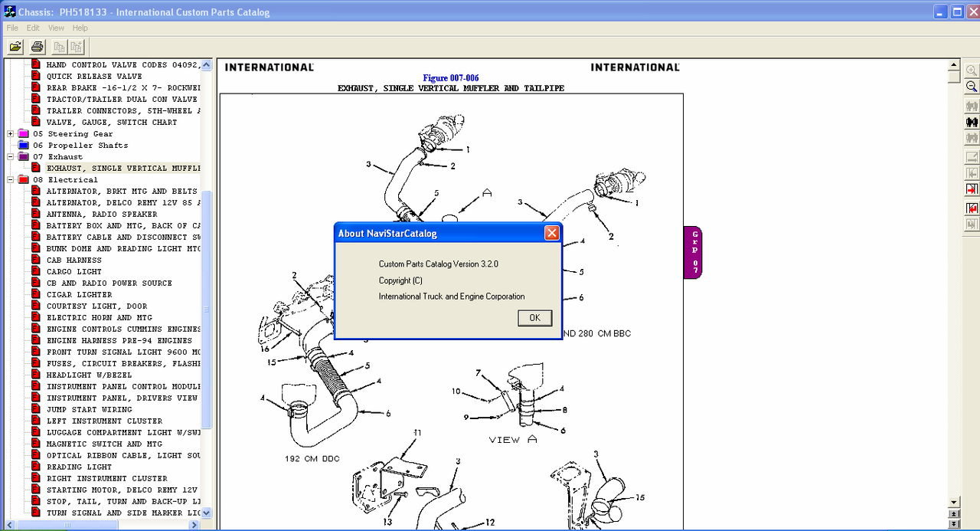The image size is (980, 531).
Task: Click the red 08 Electrical folder icon
Action: (24, 179)
